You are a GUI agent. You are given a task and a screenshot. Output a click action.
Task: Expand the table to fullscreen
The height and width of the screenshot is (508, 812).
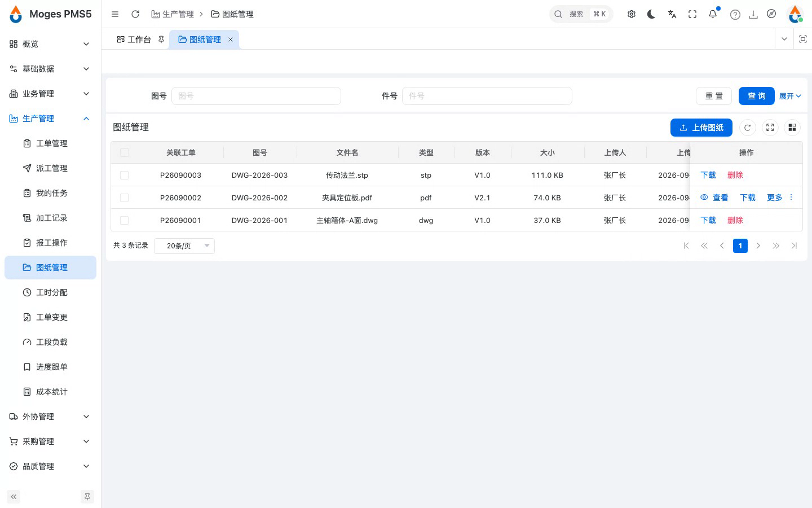(770, 128)
